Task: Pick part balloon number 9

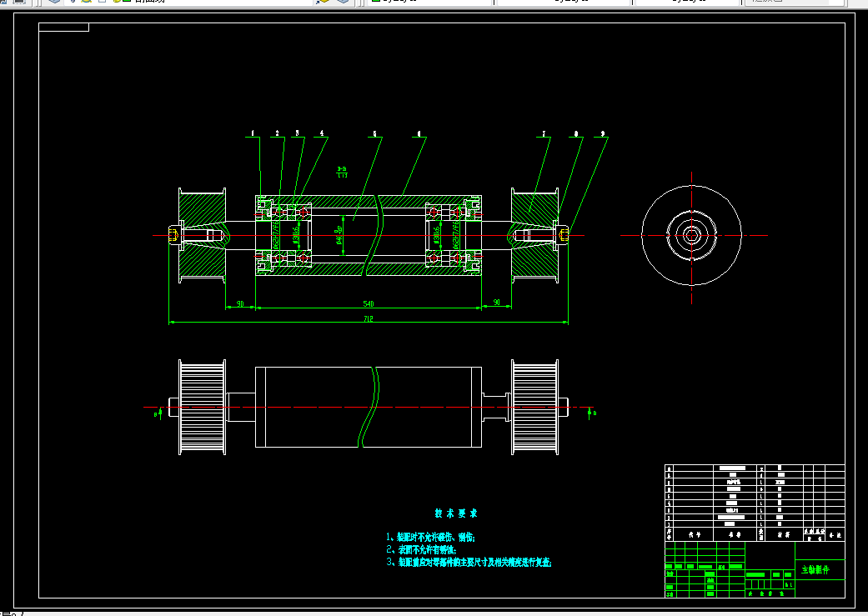Action: 602,133
